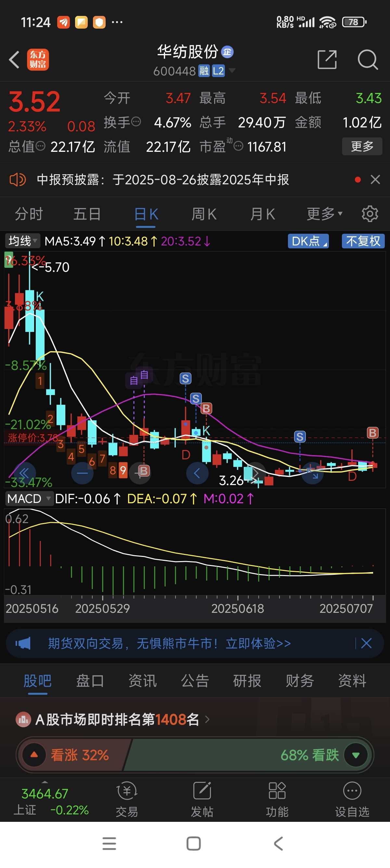
Task: Select the 日K chart tab
Action: (146, 214)
